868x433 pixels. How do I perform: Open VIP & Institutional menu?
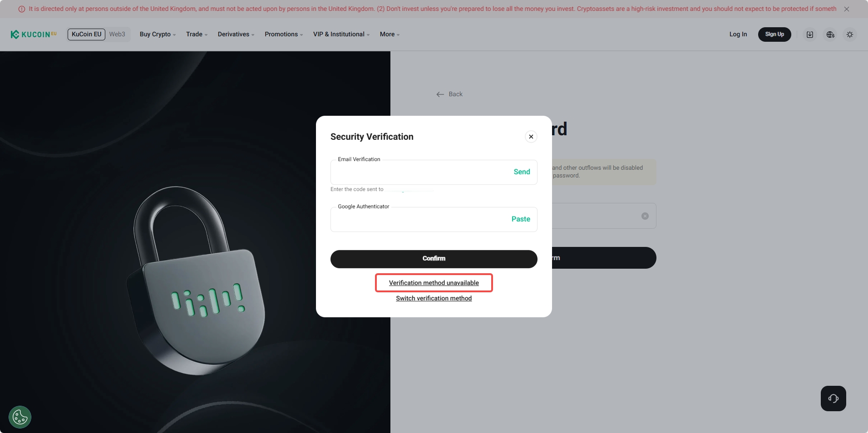point(341,34)
